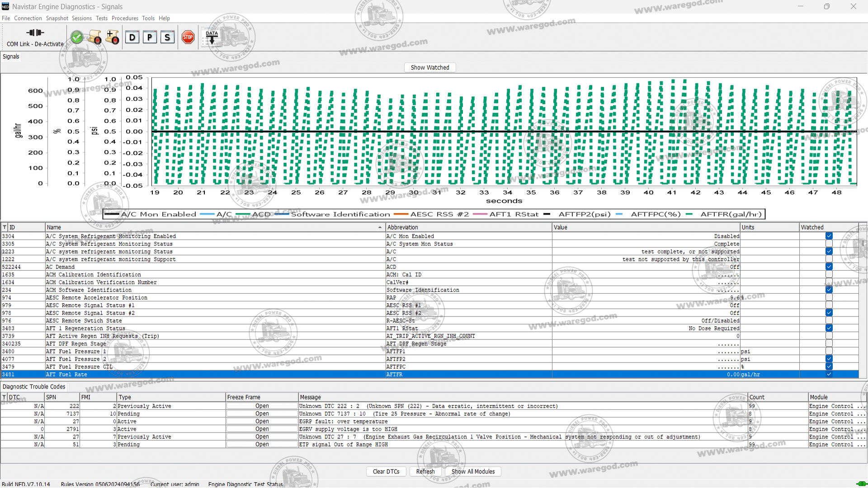Toggle the Watched checkbox for AFT Fuel Rate
This screenshot has height=488, width=868.
pyautogui.click(x=829, y=374)
